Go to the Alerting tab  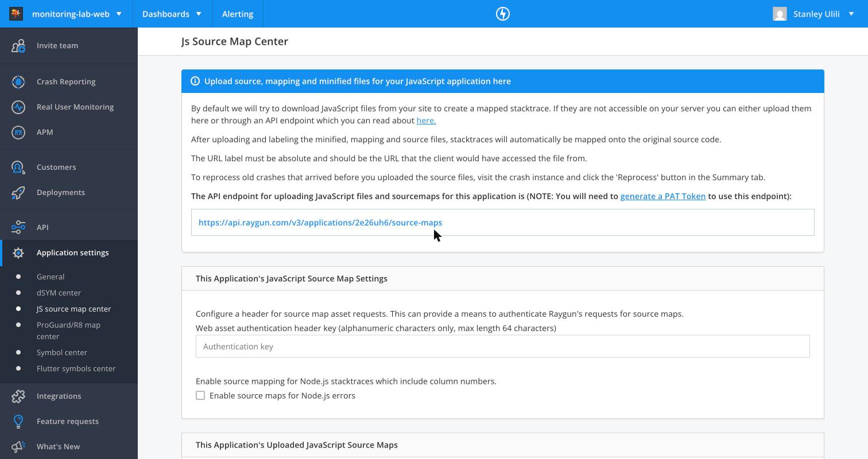pyautogui.click(x=238, y=14)
